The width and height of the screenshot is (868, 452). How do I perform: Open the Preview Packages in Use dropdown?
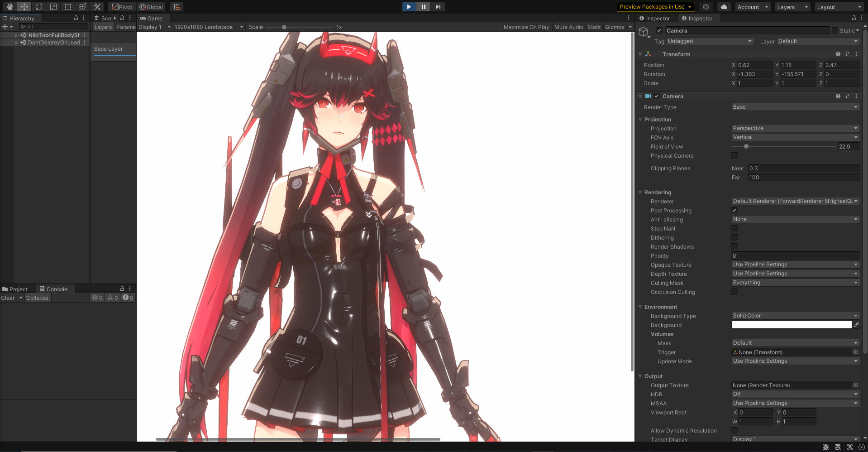655,7
